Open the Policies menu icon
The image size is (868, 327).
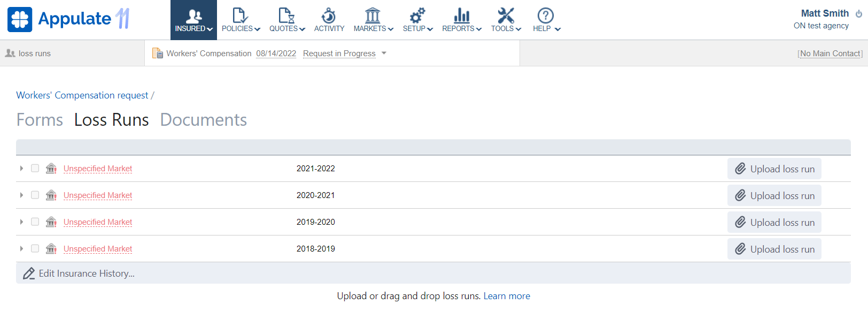(240, 16)
